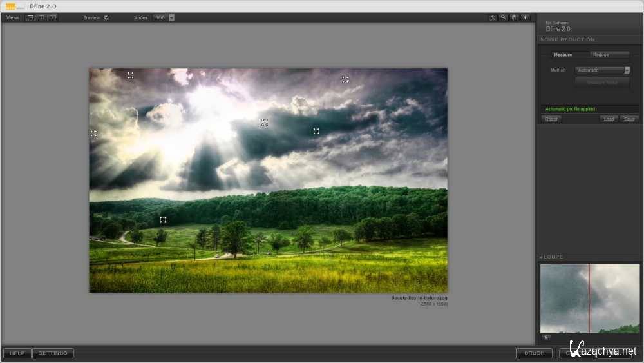
Task: Click the Load profile button
Action: [x=609, y=119]
